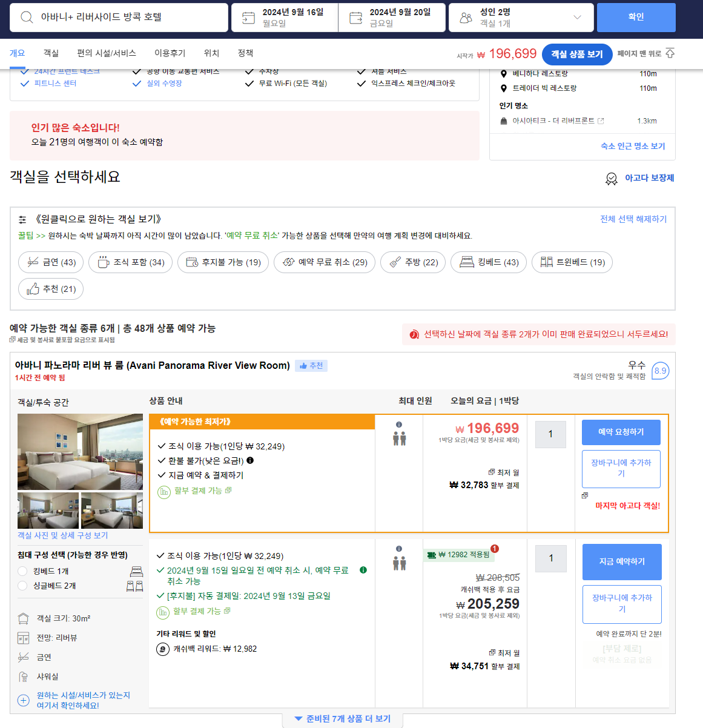Click the 지금 예약하기 button
This screenshot has height=728, width=703.
click(622, 562)
